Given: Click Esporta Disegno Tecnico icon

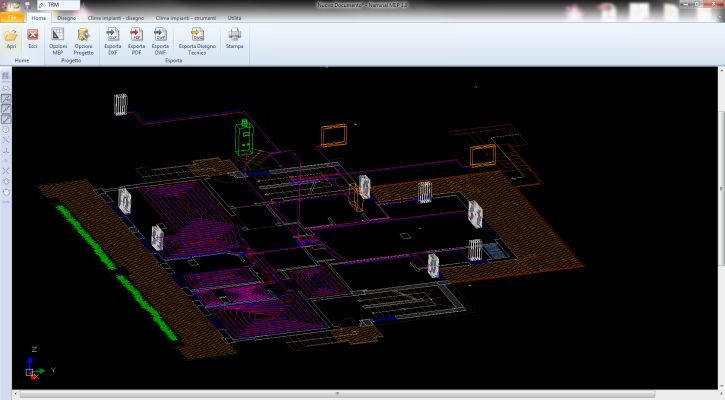Looking at the screenshot, I should 197,37.
